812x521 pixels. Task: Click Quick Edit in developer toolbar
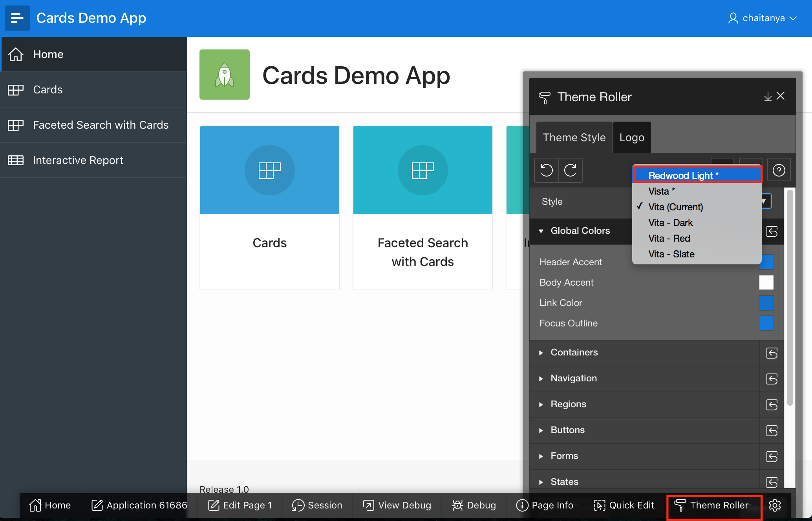(624, 505)
